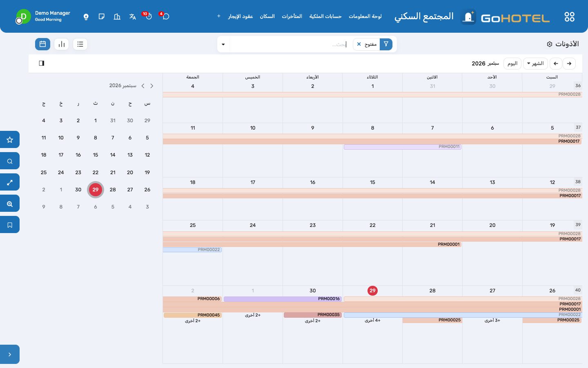Open the لوحة المعلومات menu
The height and width of the screenshot is (368, 588).
pyautogui.click(x=365, y=16)
